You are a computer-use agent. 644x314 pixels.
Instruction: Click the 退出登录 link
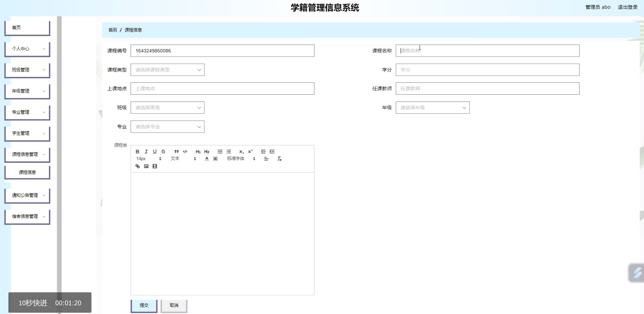[x=627, y=7]
